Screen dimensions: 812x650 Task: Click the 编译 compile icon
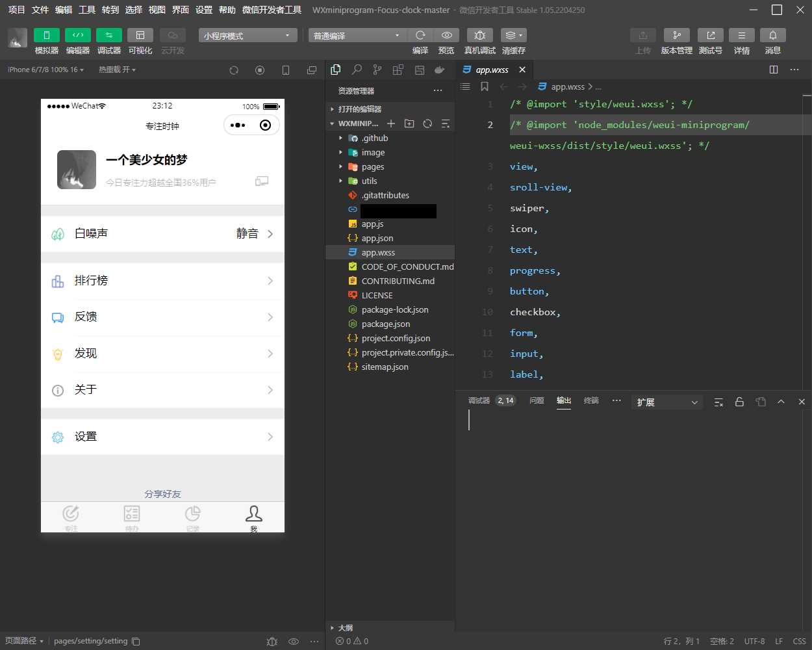point(420,35)
